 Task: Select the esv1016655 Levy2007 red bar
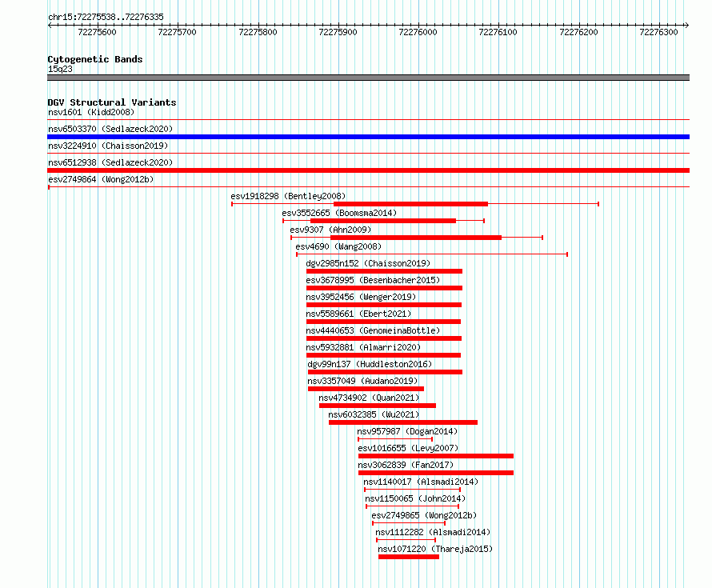(x=436, y=456)
